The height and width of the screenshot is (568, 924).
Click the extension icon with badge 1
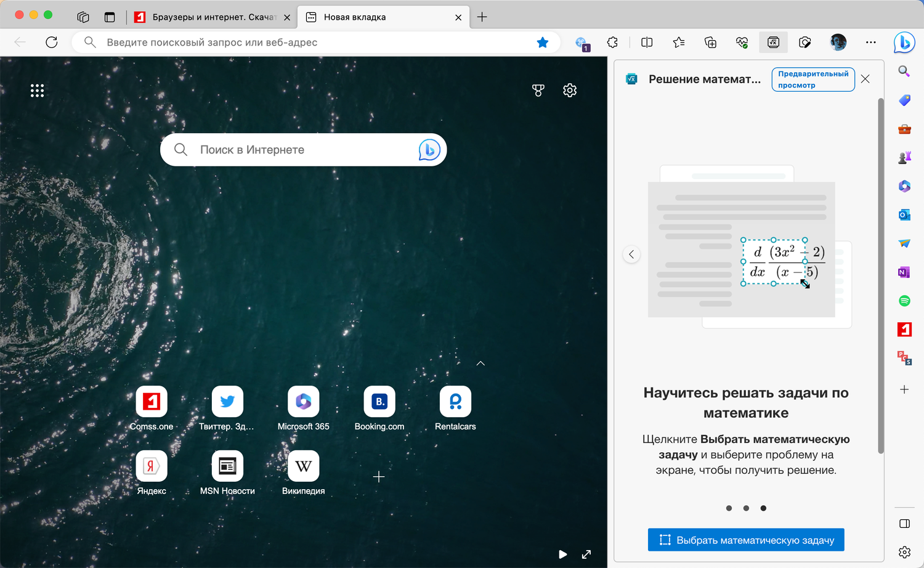(582, 43)
